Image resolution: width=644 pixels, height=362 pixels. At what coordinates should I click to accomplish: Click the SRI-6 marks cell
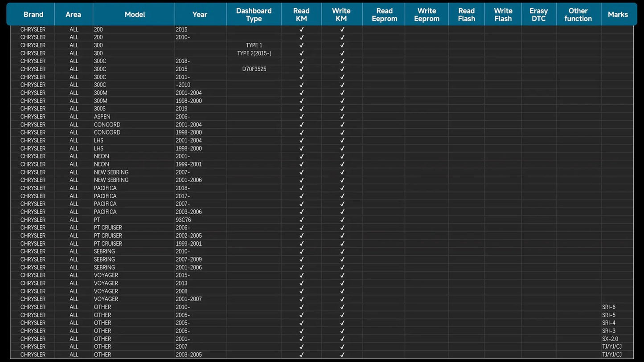tap(608, 307)
